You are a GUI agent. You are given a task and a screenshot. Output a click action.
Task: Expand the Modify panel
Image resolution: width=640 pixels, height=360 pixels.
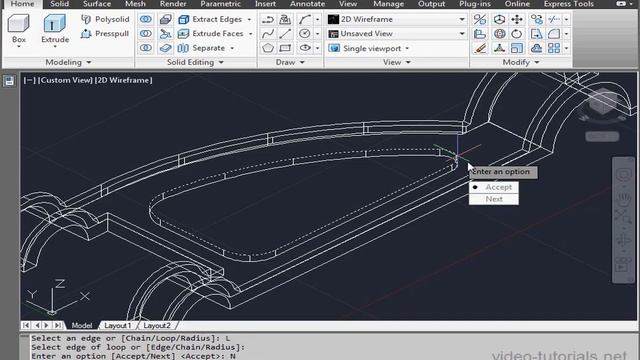[x=521, y=62]
